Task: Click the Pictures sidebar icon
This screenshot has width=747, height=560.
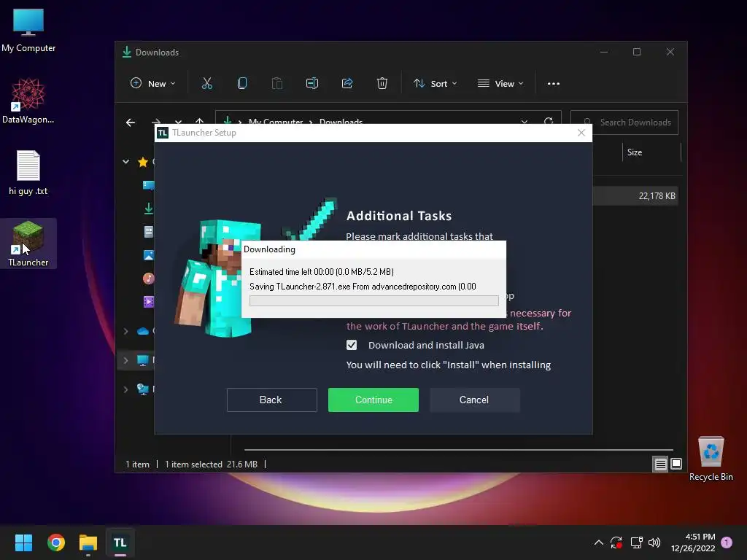Action: point(149,255)
